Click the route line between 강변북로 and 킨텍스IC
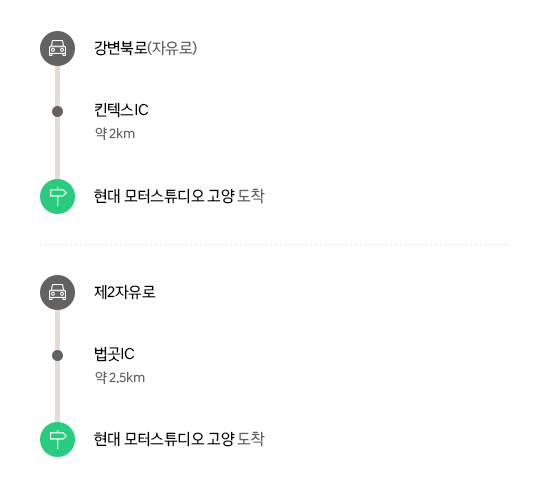The width and height of the screenshot is (548, 485). coord(57,86)
